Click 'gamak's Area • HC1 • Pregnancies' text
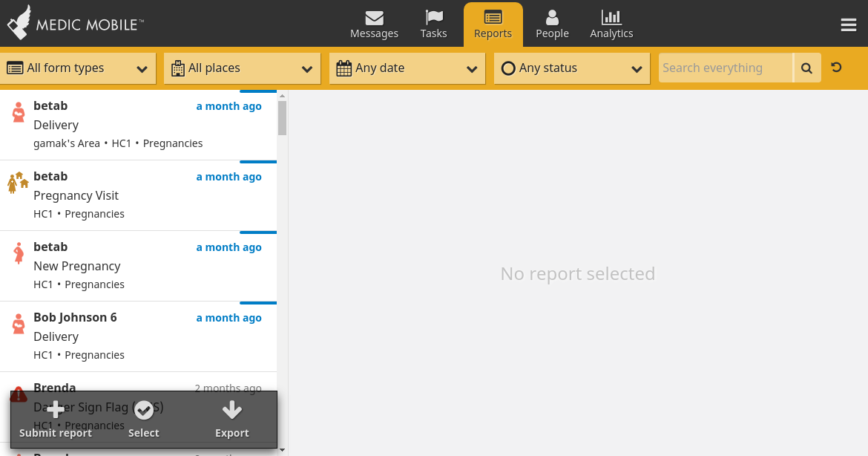This screenshot has width=868, height=456. [118, 143]
